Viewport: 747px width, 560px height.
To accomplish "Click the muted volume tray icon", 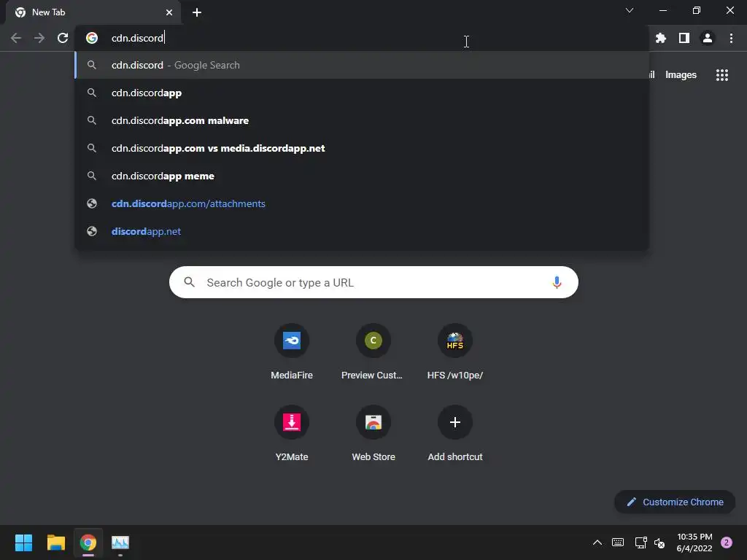I will point(659,542).
